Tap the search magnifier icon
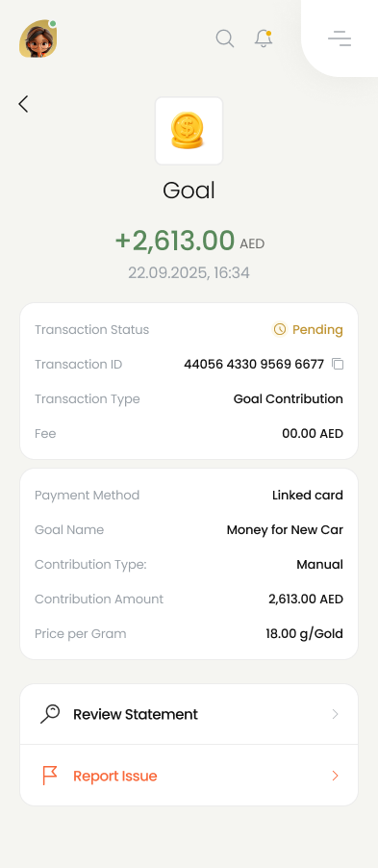The width and height of the screenshot is (378, 868). [225, 38]
